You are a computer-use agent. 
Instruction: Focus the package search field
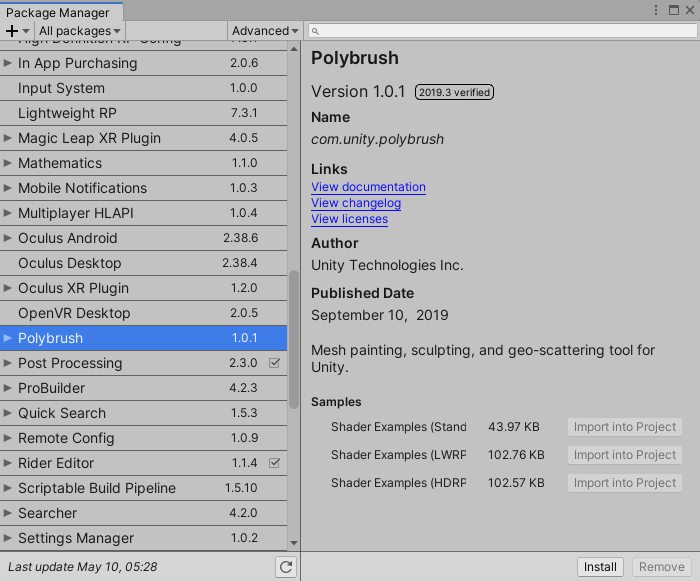[x=502, y=31]
